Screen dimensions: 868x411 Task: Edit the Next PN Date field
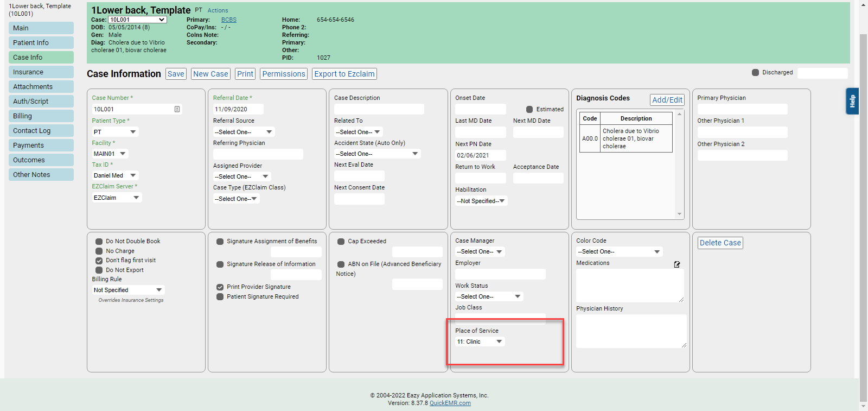tap(481, 155)
